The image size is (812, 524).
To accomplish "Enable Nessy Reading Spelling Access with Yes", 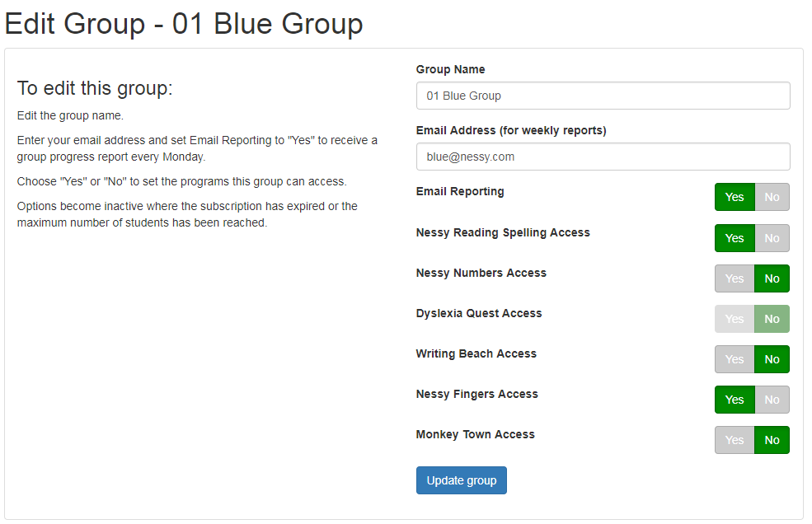I will [x=735, y=238].
